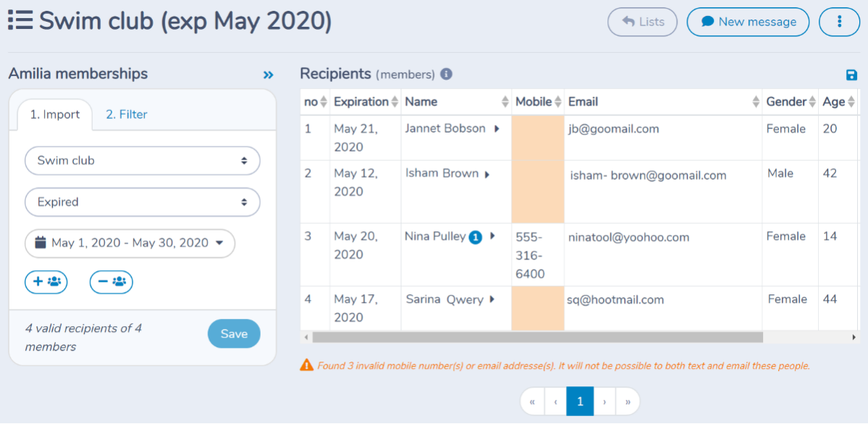
Task: Open the Swim club membership dropdown
Action: 143,161
